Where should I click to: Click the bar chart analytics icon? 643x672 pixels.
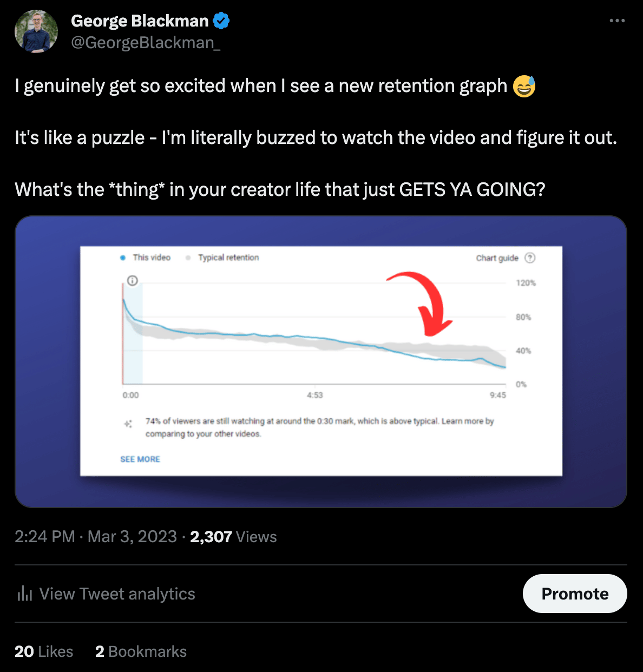click(25, 594)
